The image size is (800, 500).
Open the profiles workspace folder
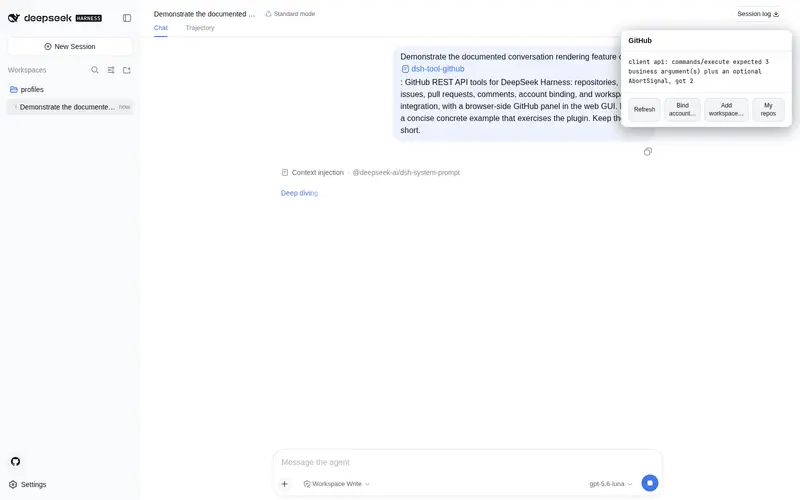70,89
